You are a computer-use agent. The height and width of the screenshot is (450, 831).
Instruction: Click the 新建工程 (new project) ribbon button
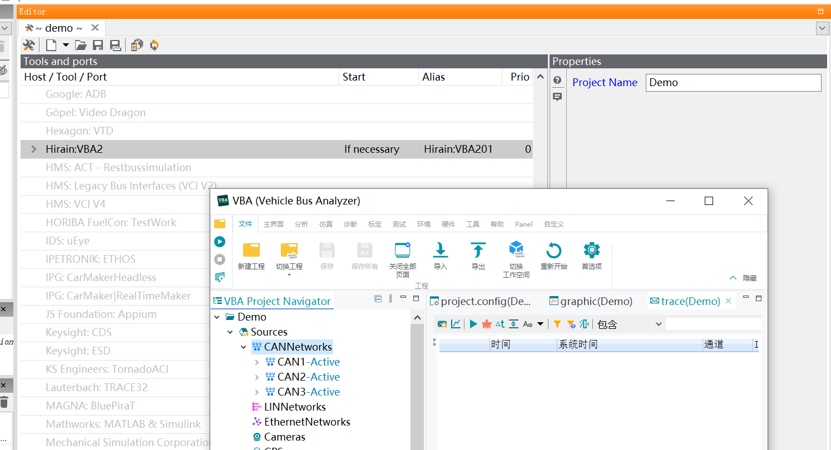[251, 256]
